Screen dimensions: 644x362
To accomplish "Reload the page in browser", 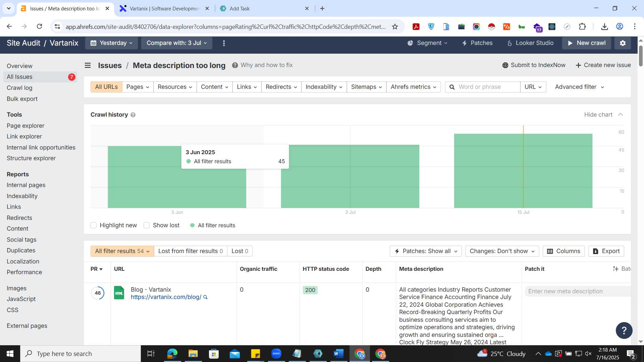I will (39, 26).
